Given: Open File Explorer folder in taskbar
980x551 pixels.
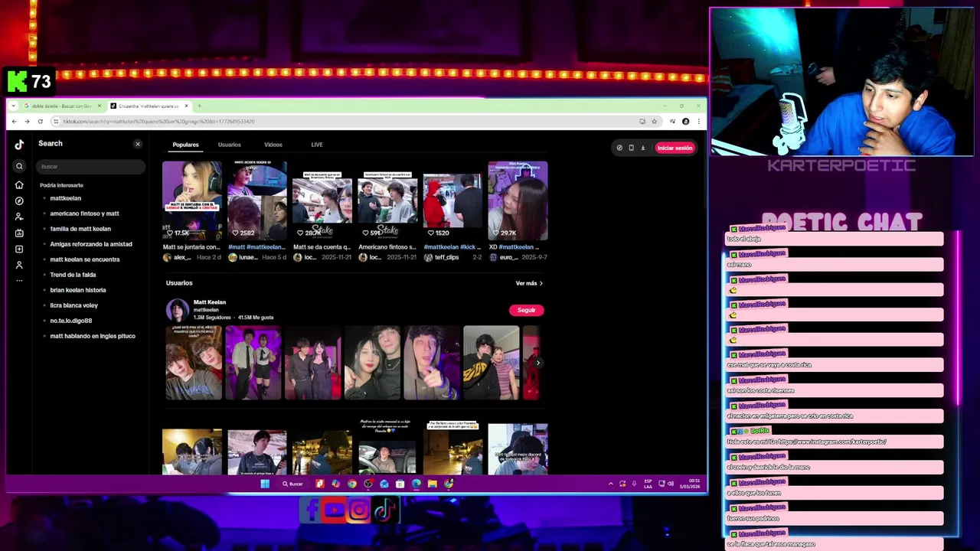Looking at the screenshot, I should pyautogui.click(x=432, y=484).
